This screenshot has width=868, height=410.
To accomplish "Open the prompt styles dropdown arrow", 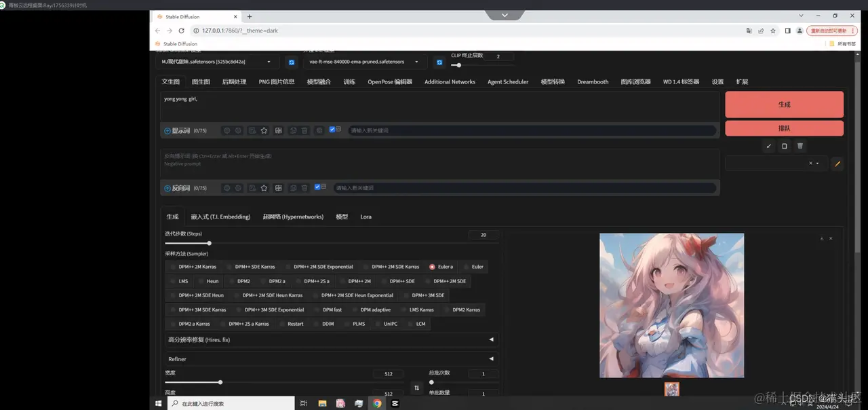I will click(817, 164).
